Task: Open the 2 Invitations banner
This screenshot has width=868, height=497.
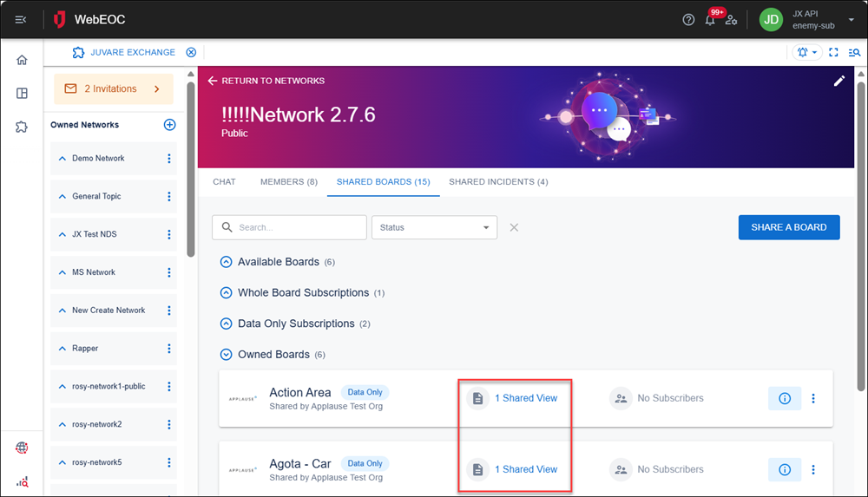Action: 114,88
